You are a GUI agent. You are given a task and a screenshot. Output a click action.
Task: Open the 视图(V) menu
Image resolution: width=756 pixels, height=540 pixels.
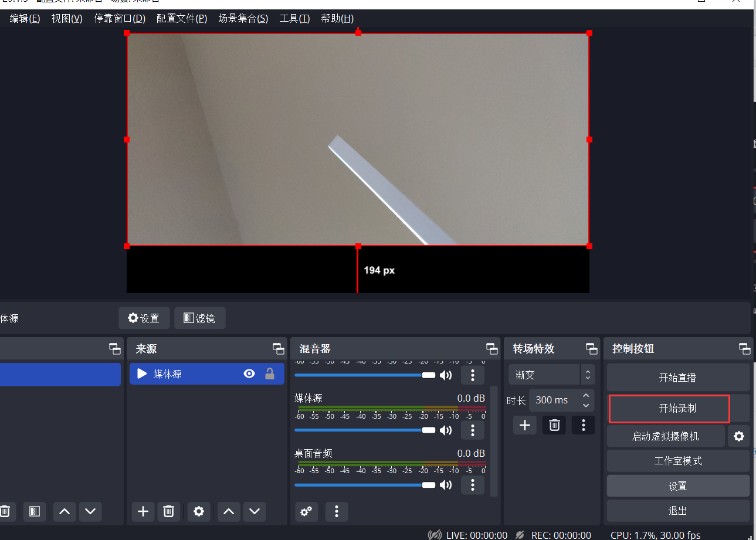[x=67, y=18]
